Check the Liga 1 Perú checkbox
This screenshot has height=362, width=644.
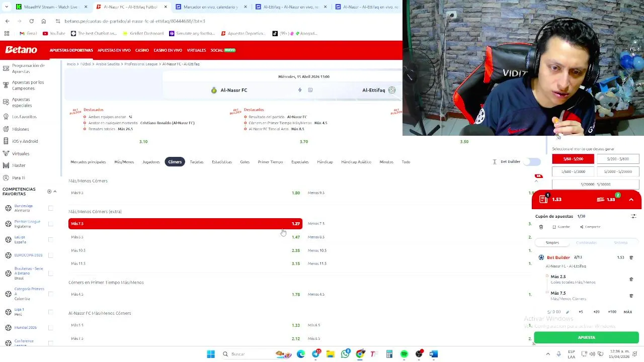[x=50, y=312]
